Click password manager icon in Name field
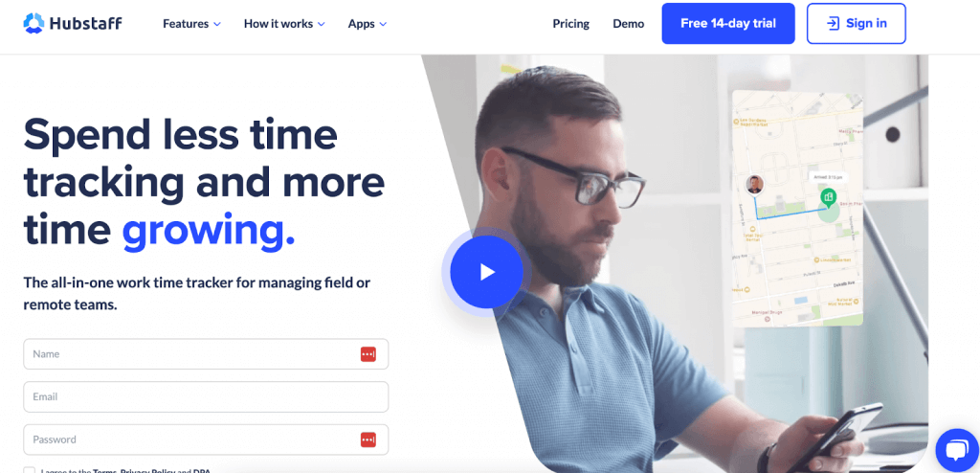980x473 pixels. click(368, 354)
